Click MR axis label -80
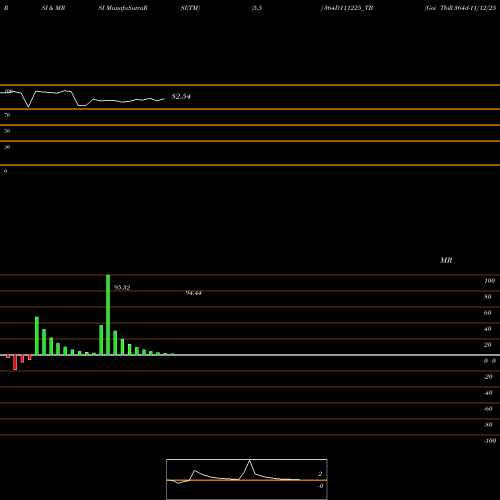This screenshot has height=500, width=500. pyautogui.click(x=488, y=425)
